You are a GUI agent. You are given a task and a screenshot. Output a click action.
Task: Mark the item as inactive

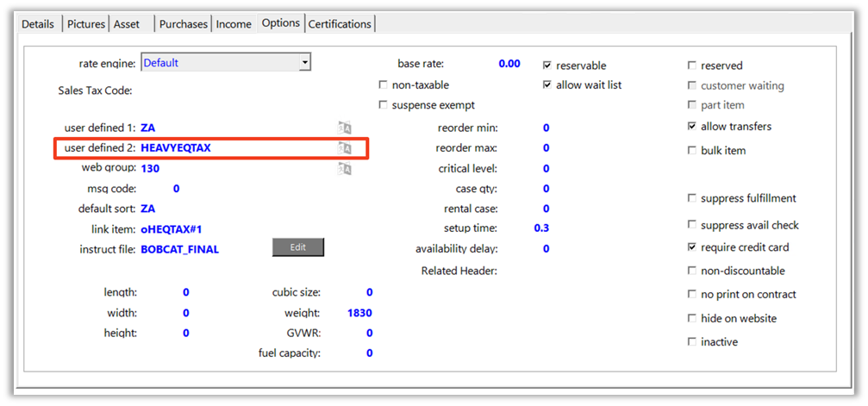(x=691, y=342)
